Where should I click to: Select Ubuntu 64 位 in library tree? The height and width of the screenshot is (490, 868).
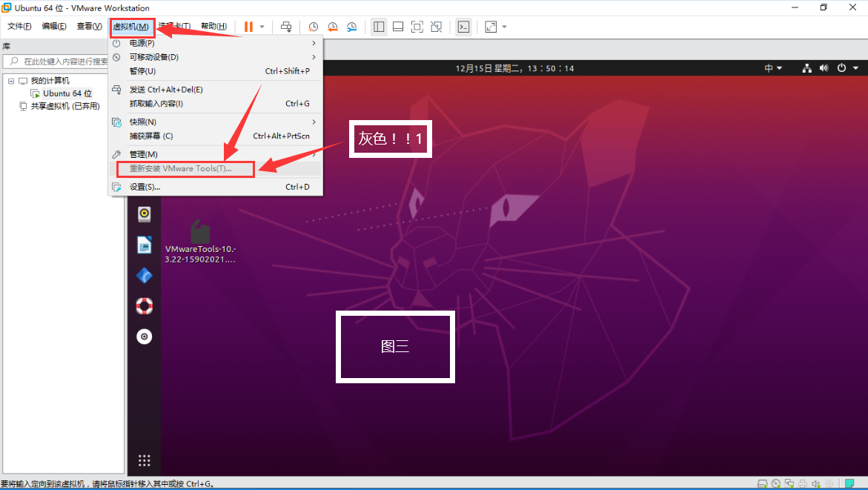tap(67, 93)
